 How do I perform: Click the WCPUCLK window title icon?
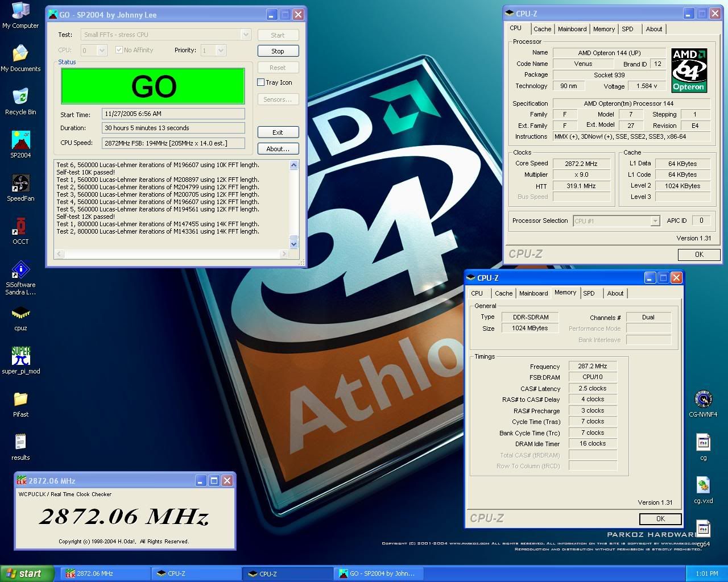22,481
